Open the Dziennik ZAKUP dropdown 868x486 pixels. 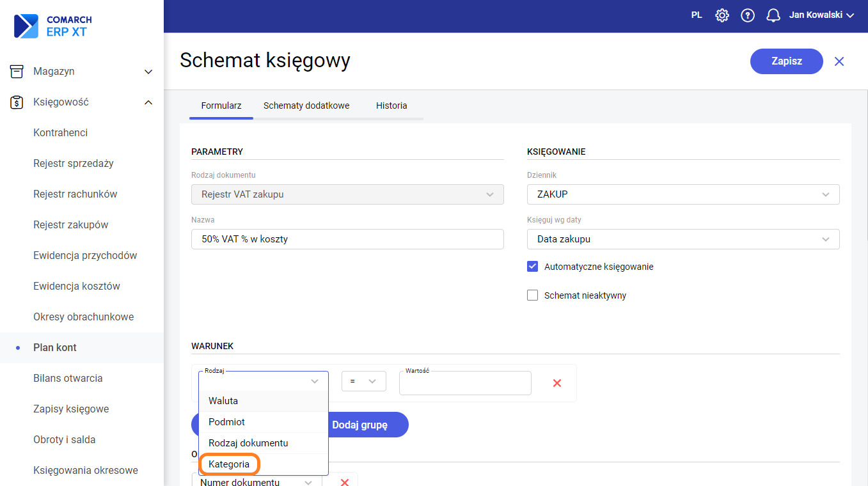click(683, 194)
